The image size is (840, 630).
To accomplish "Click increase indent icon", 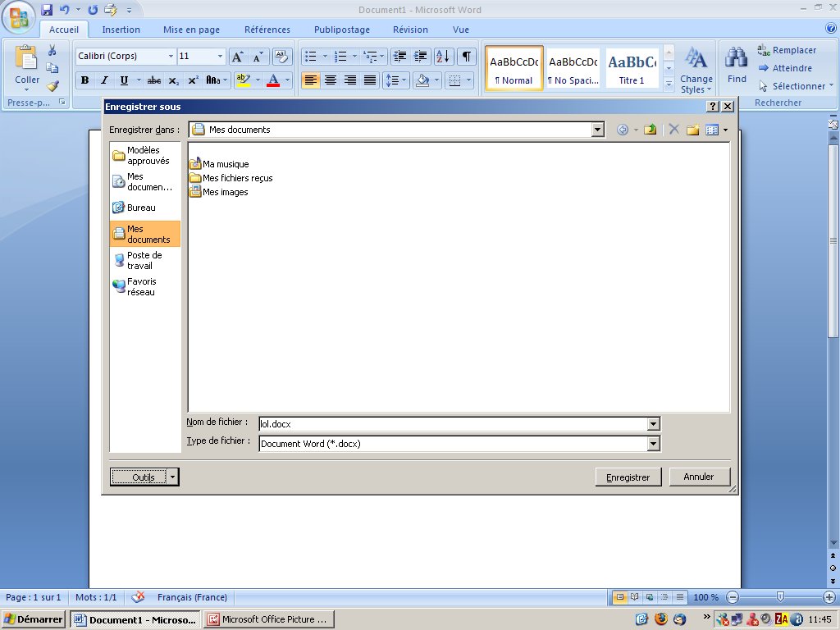I will (x=421, y=57).
